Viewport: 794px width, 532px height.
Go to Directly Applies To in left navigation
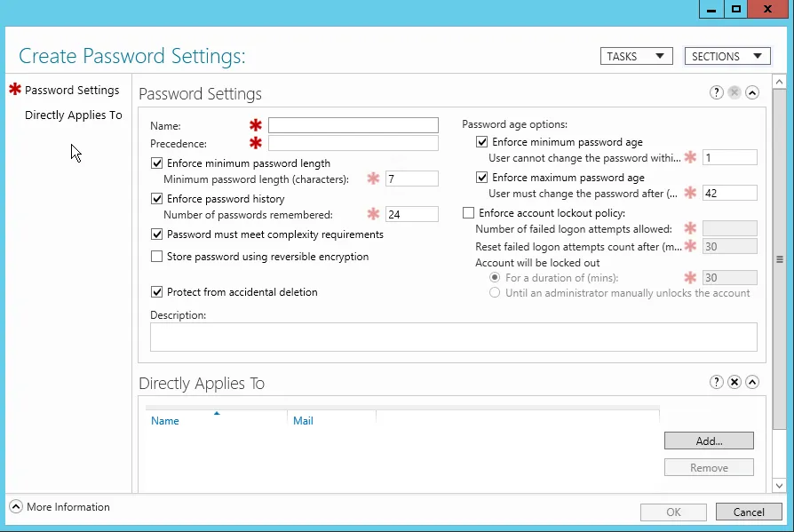point(74,115)
